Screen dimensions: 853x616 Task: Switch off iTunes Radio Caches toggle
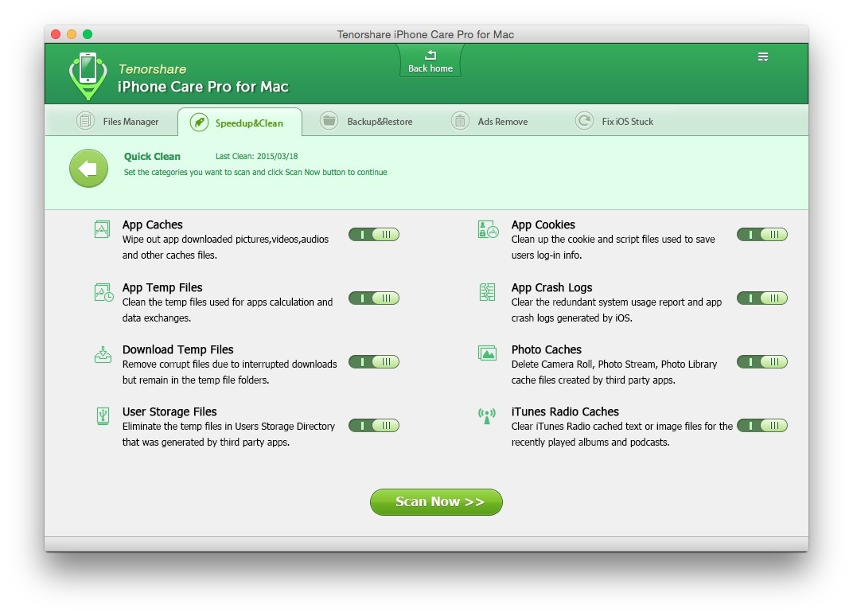tap(761, 426)
